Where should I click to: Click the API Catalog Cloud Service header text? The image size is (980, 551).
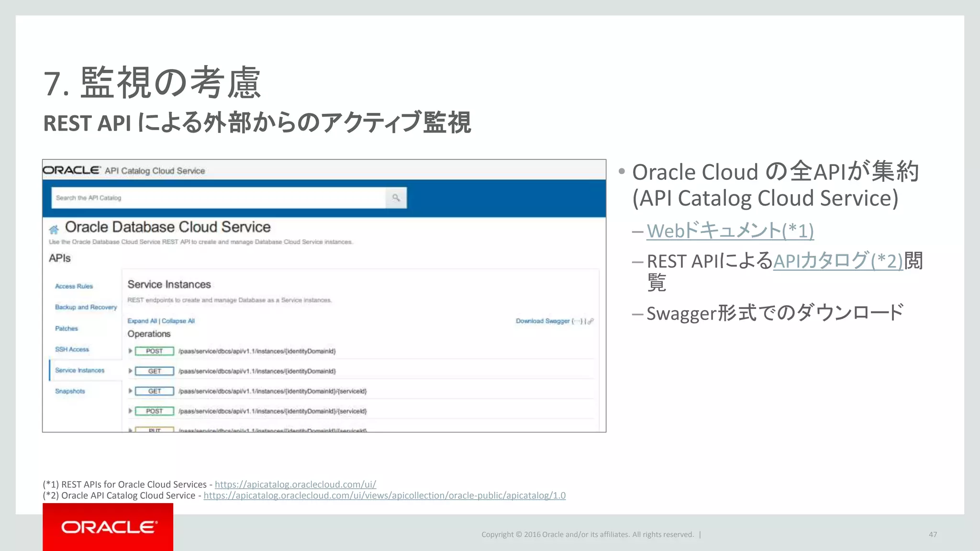[155, 171]
